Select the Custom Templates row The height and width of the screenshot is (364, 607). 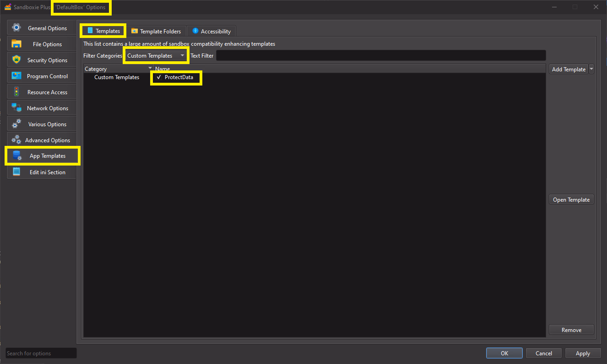[117, 77]
